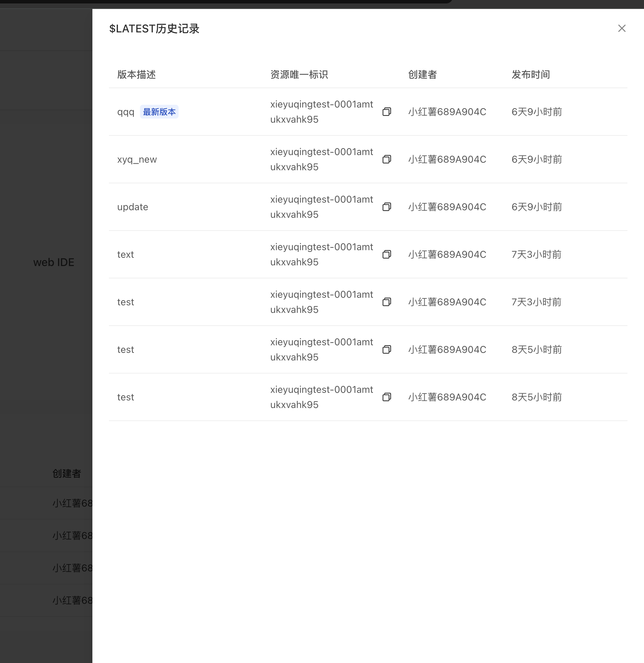Click the copy icon in the 'text' version row

[386, 254]
